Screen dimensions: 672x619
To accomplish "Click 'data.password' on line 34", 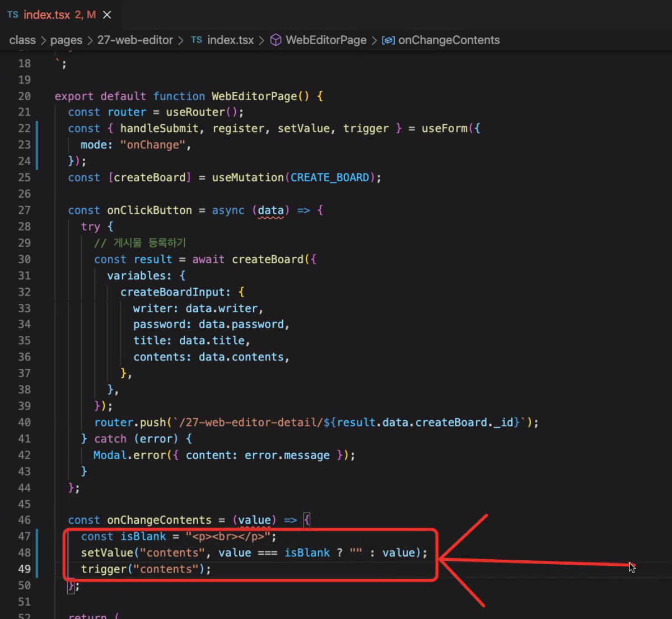I will click(241, 325).
